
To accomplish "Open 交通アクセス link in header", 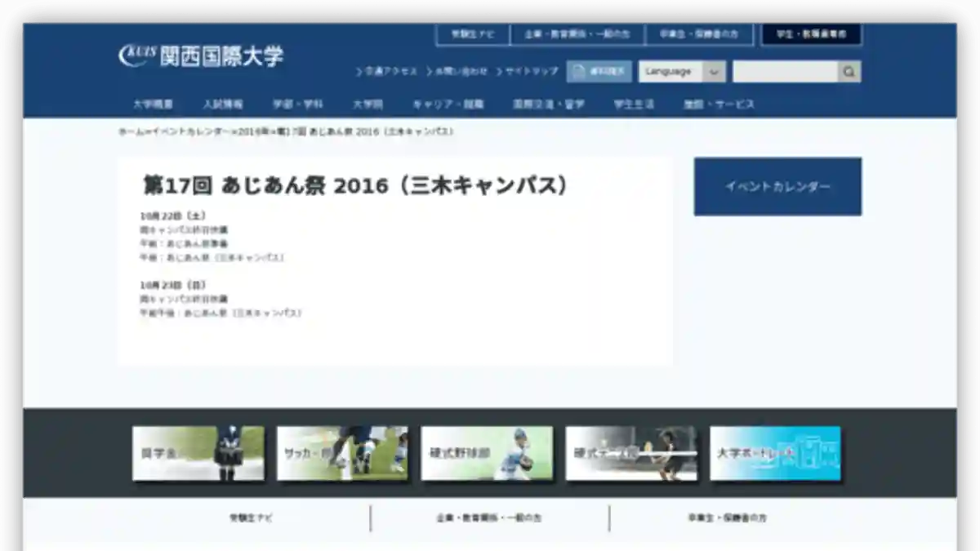I will pos(386,72).
